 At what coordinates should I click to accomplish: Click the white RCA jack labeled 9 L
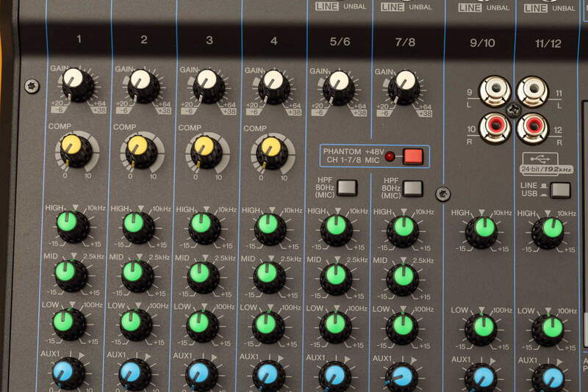pos(495,92)
